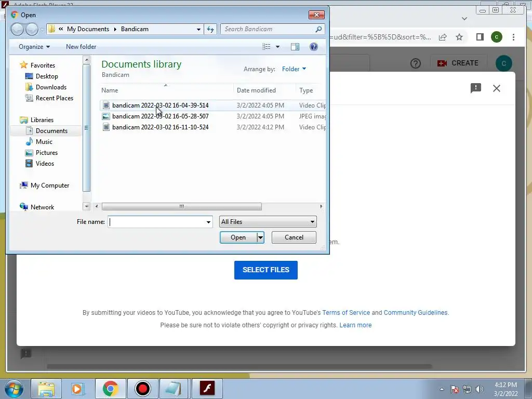Click in the File name input field
Screen dimensions: 532x399
(x=156, y=222)
